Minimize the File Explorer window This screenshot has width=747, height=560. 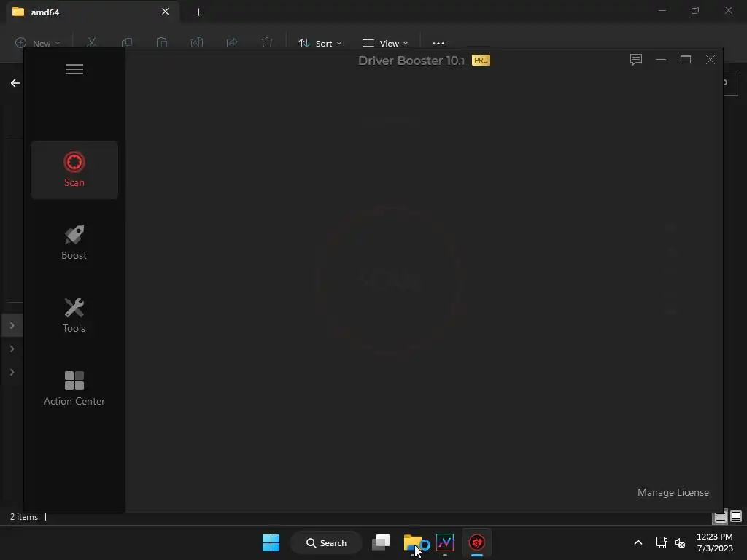tap(662, 10)
